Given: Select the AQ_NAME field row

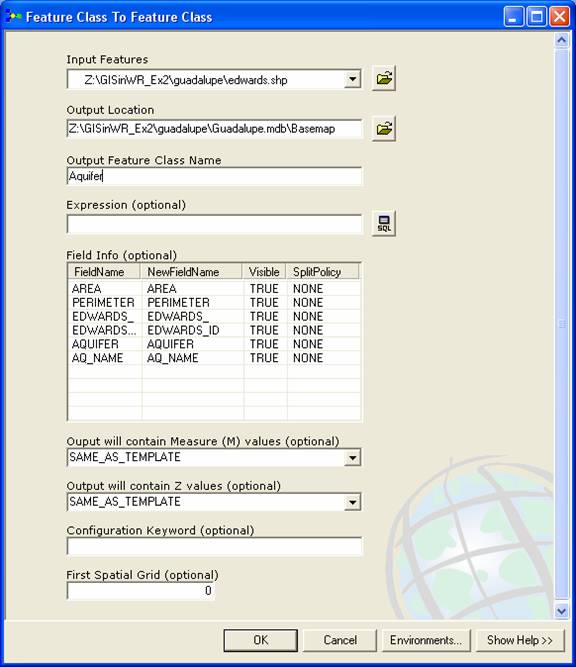Looking at the screenshot, I should pos(214,358).
